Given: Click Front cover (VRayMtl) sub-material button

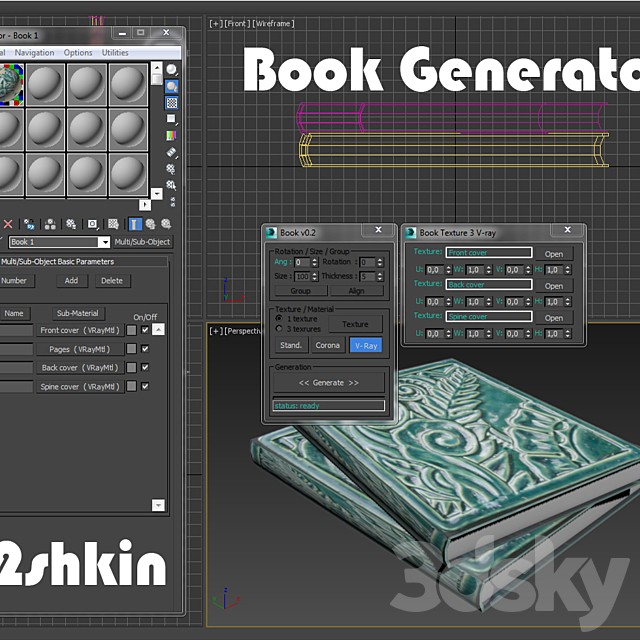Looking at the screenshot, I should pos(80,330).
